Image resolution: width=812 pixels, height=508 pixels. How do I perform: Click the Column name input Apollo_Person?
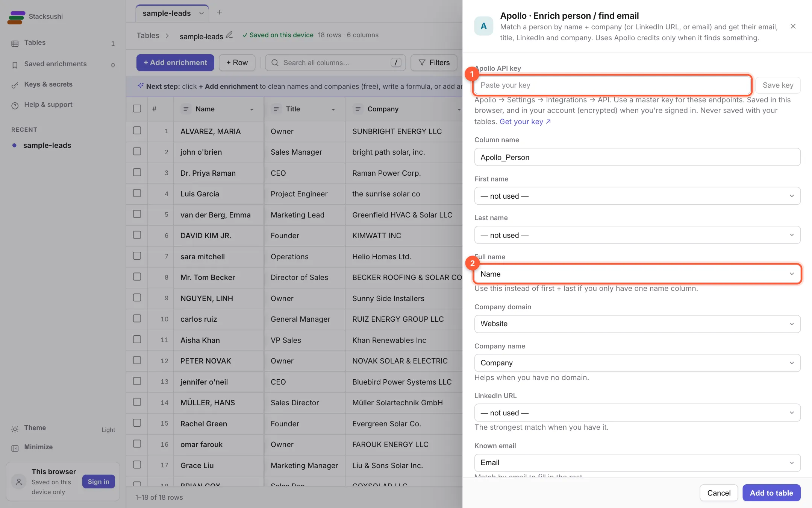[637, 157]
